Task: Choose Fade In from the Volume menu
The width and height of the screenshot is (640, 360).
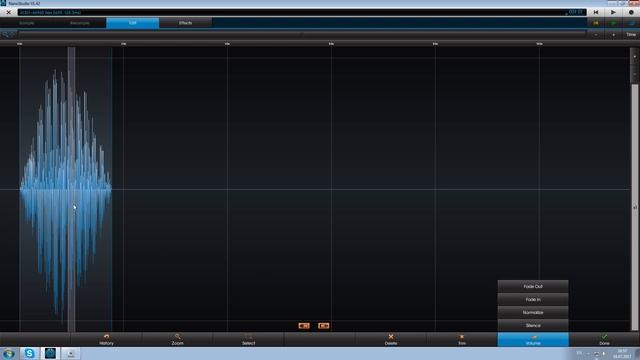Action: [x=533, y=300]
